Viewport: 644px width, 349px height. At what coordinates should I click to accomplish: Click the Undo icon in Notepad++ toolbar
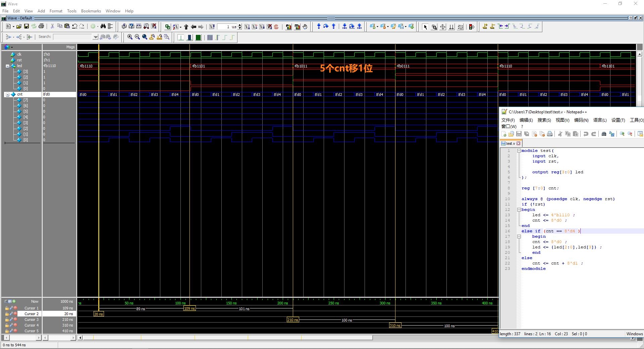pyautogui.click(x=586, y=134)
